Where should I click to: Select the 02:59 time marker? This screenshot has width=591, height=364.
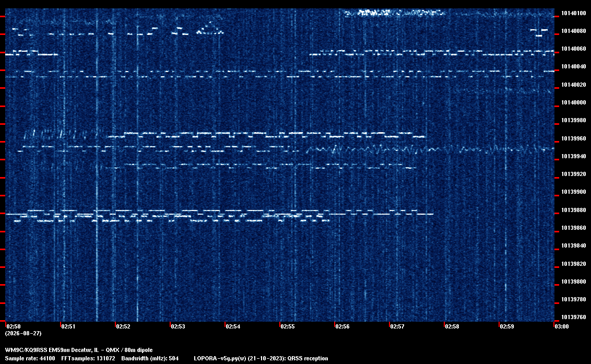pyautogui.click(x=506, y=326)
